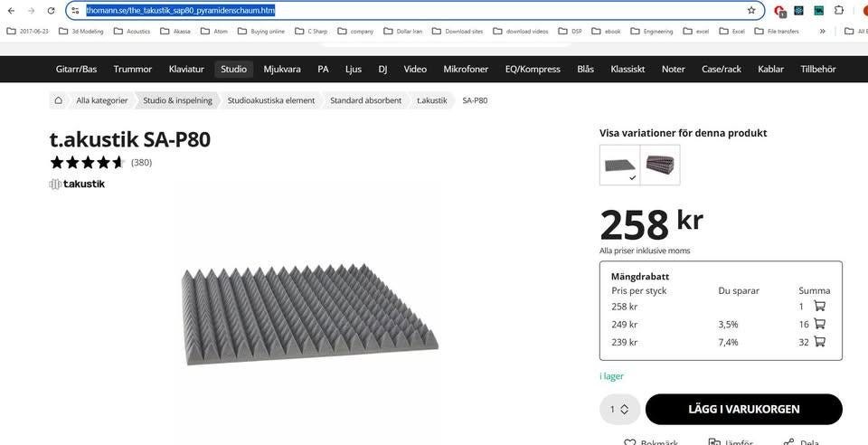Add 32 pieces to cart via cart icon
Image resolution: width=868 pixels, height=445 pixels.
point(819,342)
